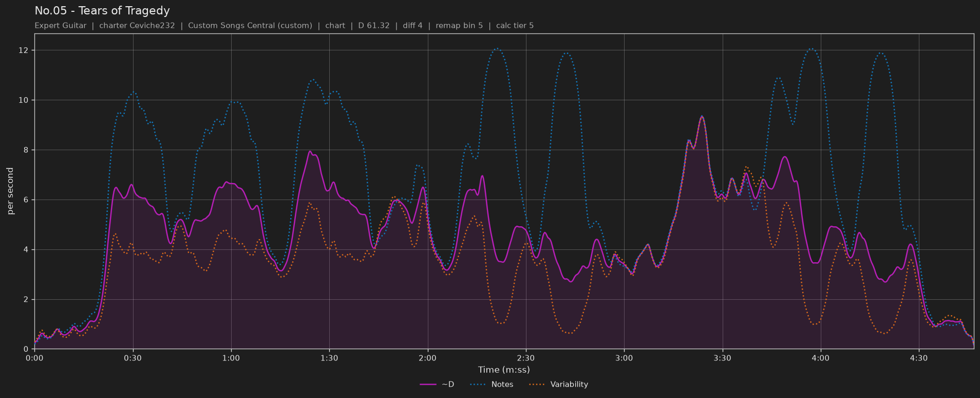
Task: Click the '8' y-axis tick label
Action: (x=26, y=150)
